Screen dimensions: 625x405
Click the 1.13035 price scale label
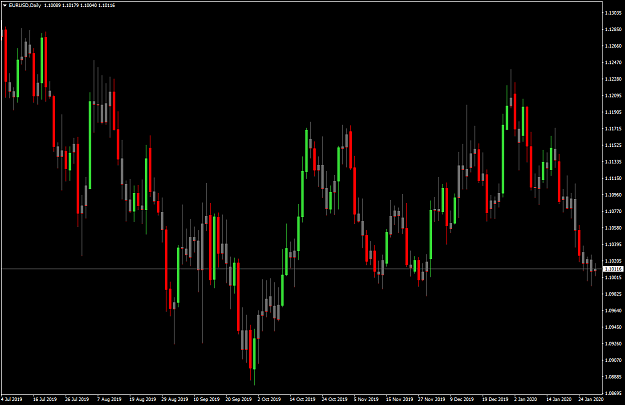point(613,13)
